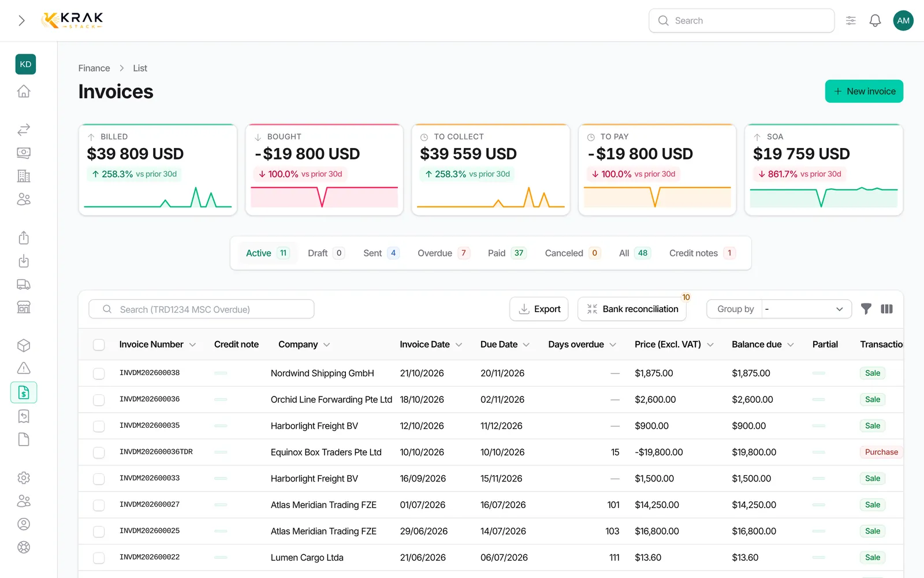Open the storefront sidebar icon

24,307
